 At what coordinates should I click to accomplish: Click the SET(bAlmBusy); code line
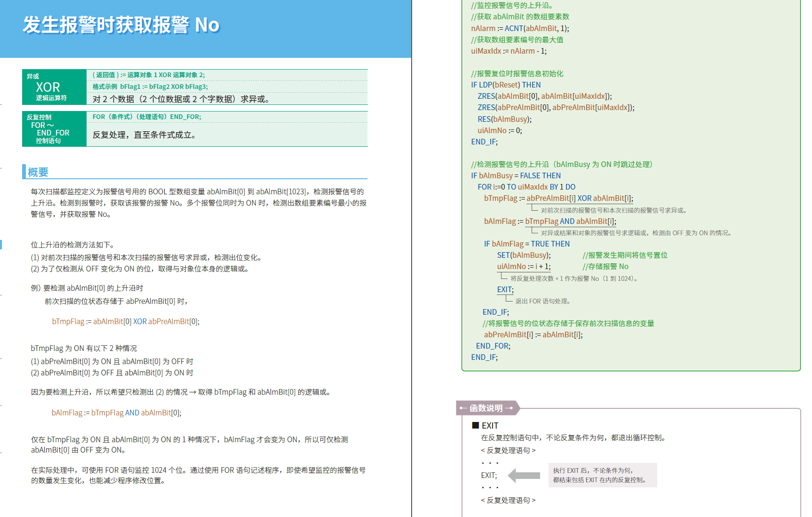524,255
